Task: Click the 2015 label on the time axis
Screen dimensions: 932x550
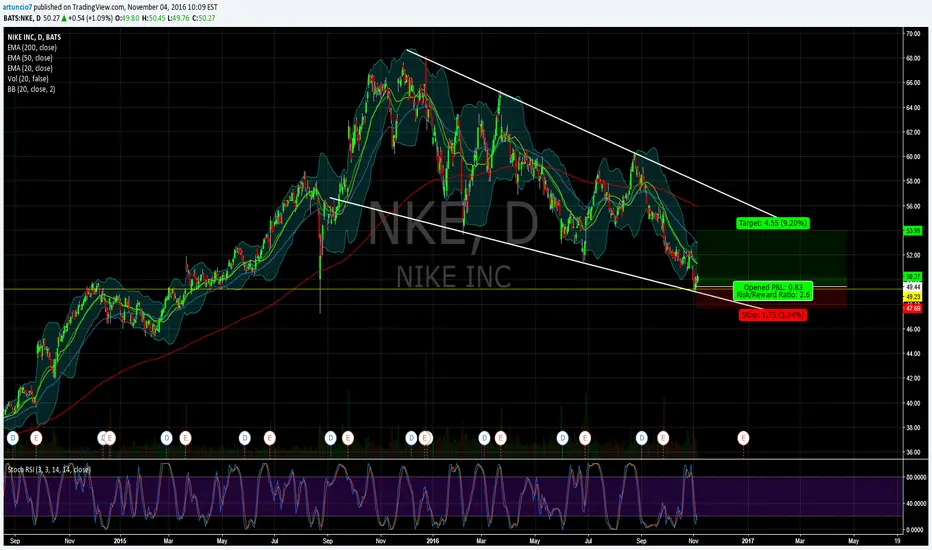Action: pyautogui.click(x=120, y=541)
